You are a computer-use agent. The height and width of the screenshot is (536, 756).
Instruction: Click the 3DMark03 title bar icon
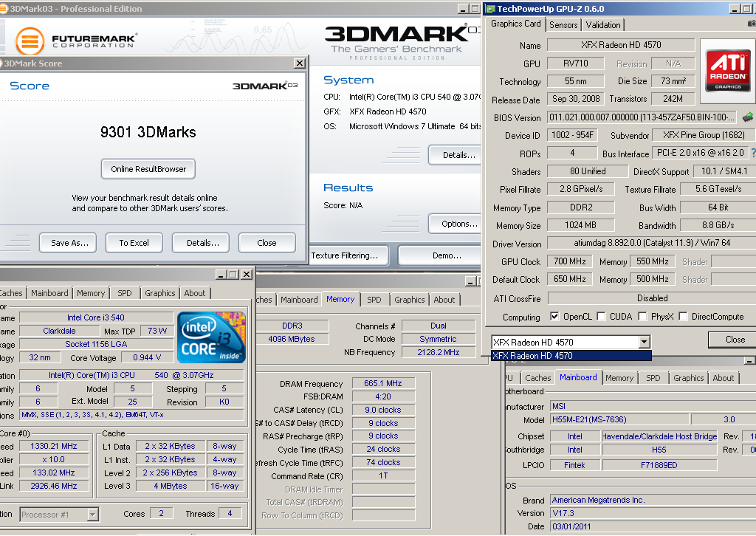coord(3,9)
